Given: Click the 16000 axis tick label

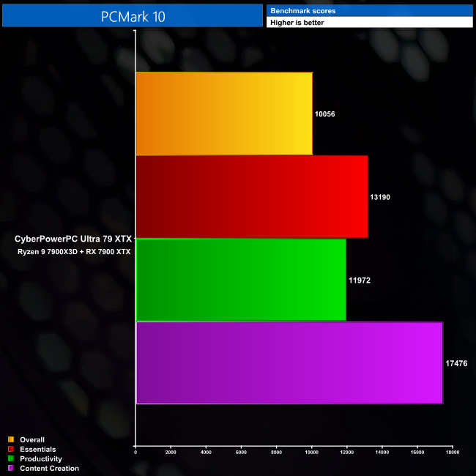Looking at the screenshot, I should [417, 453].
